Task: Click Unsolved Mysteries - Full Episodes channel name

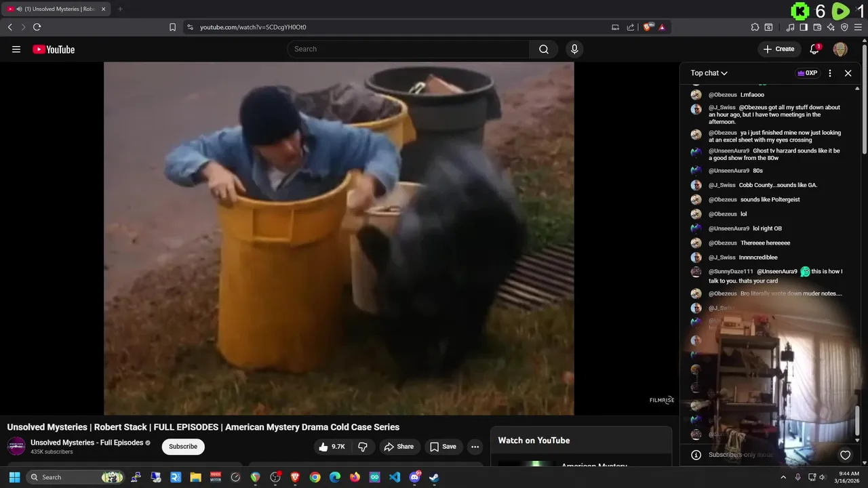Action: pos(87,443)
